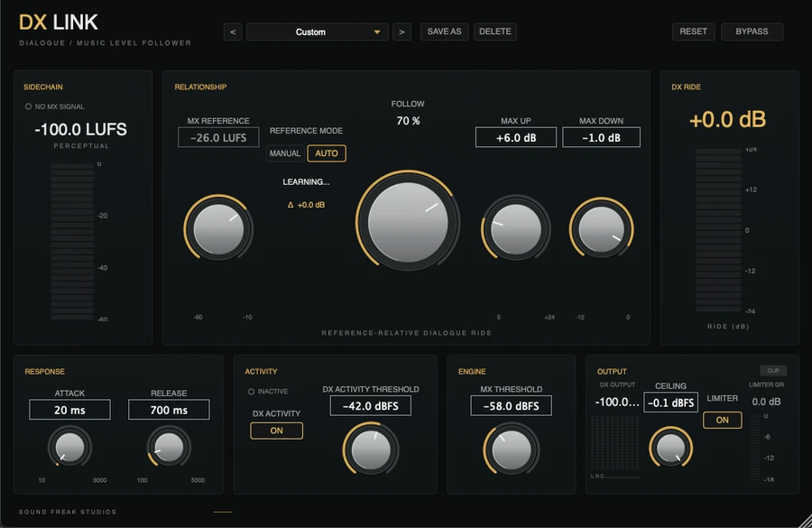The width and height of the screenshot is (812, 528).
Task: Click the MX REFERENCE value field
Action: [218, 138]
